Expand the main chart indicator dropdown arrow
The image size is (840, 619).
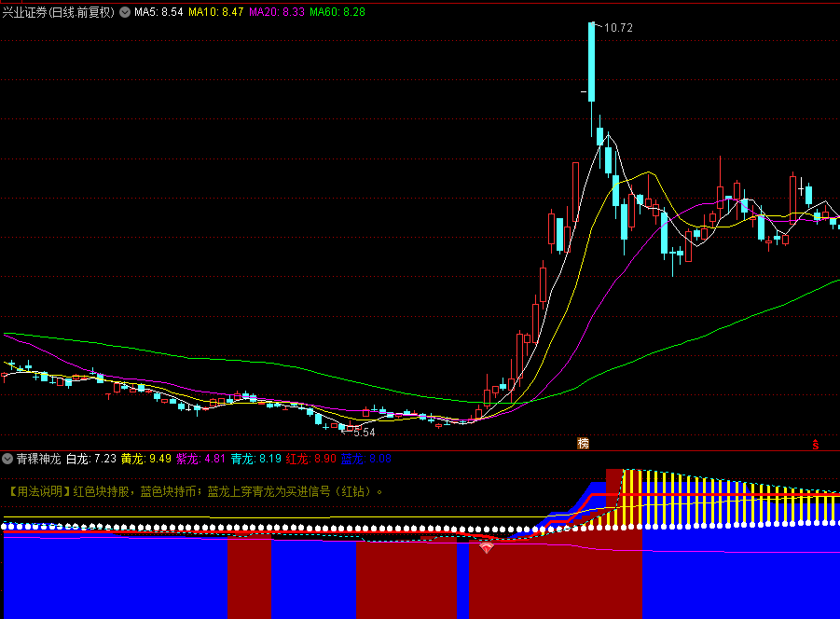[125, 12]
